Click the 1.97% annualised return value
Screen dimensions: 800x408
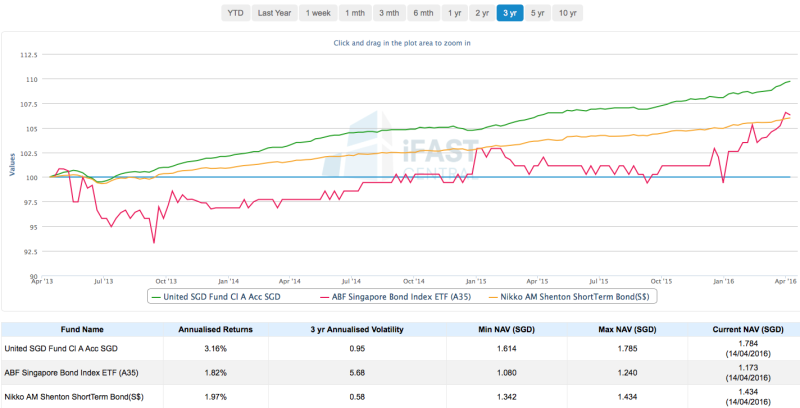[215, 396]
